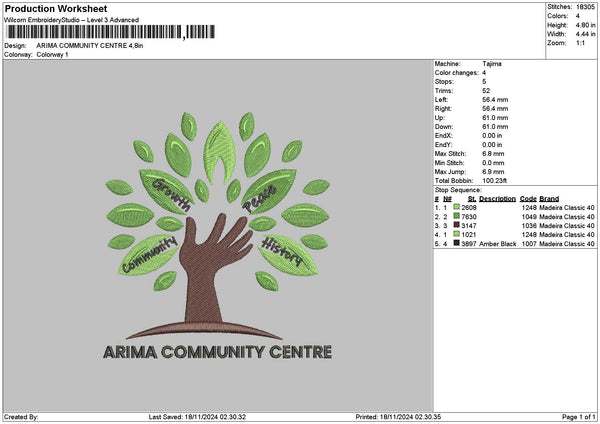Click the 'Code' column header
This screenshot has width=600, height=424.
click(528, 199)
